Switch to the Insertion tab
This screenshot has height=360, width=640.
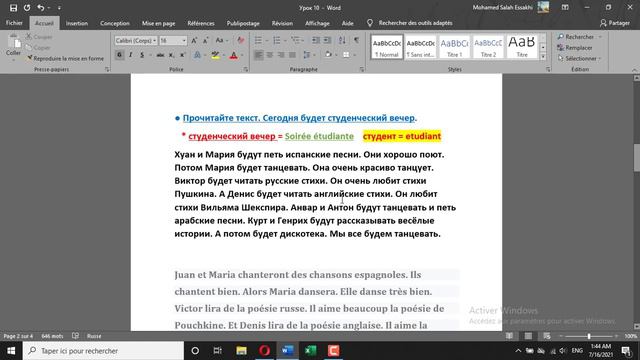point(77,23)
